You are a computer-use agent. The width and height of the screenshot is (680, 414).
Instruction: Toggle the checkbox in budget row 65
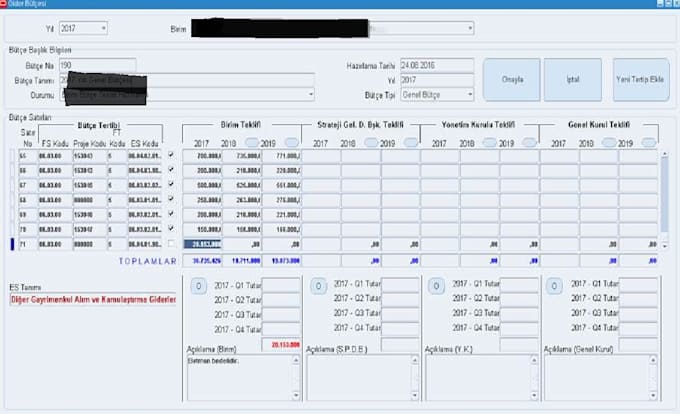point(171,156)
